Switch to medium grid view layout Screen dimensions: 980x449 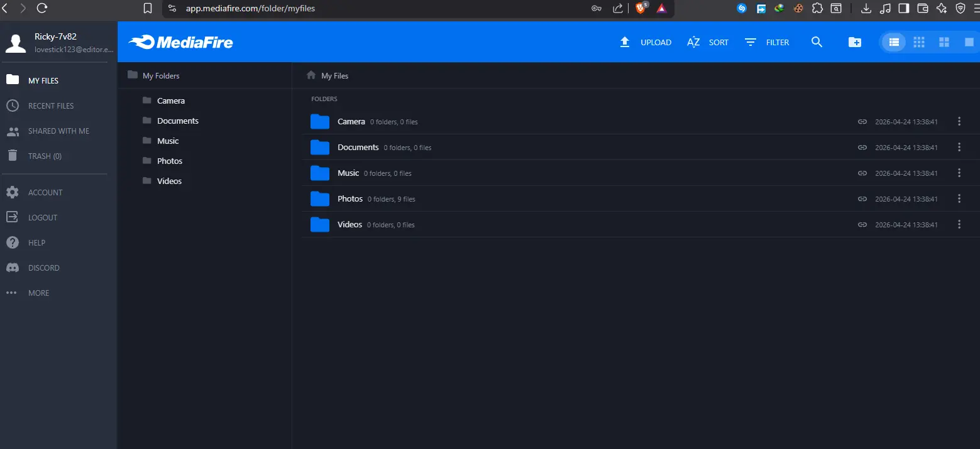click(944, 42)
